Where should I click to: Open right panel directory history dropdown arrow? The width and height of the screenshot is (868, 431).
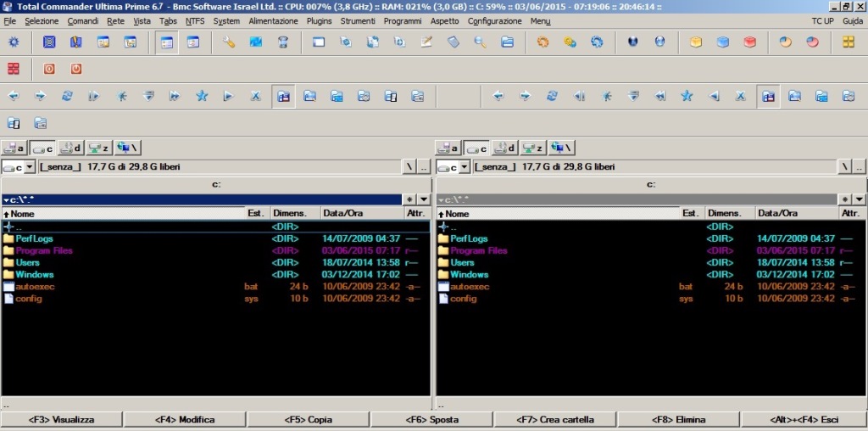(x=859, y=199)
